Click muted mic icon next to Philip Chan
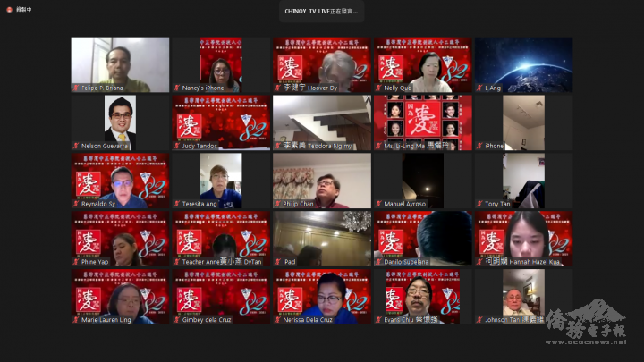 (278, 204)
